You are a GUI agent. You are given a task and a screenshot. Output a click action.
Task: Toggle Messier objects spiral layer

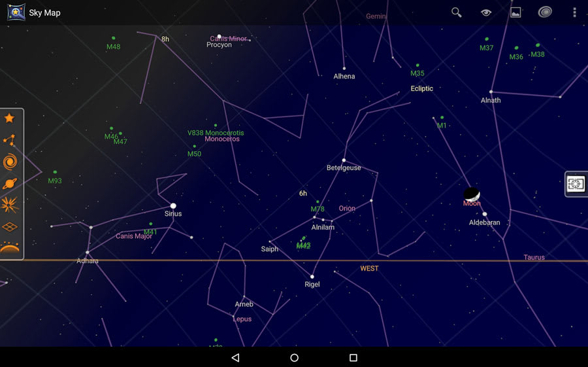coord(10,162)
